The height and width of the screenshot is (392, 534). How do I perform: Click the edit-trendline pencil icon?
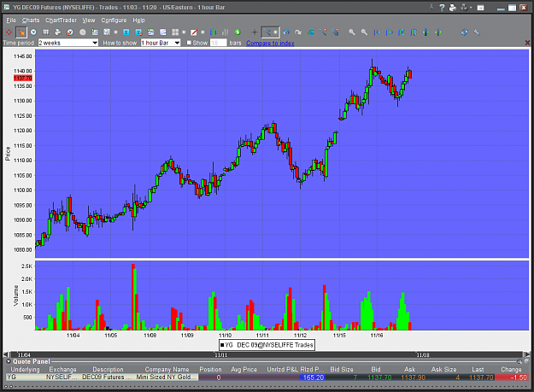(323, 32)
